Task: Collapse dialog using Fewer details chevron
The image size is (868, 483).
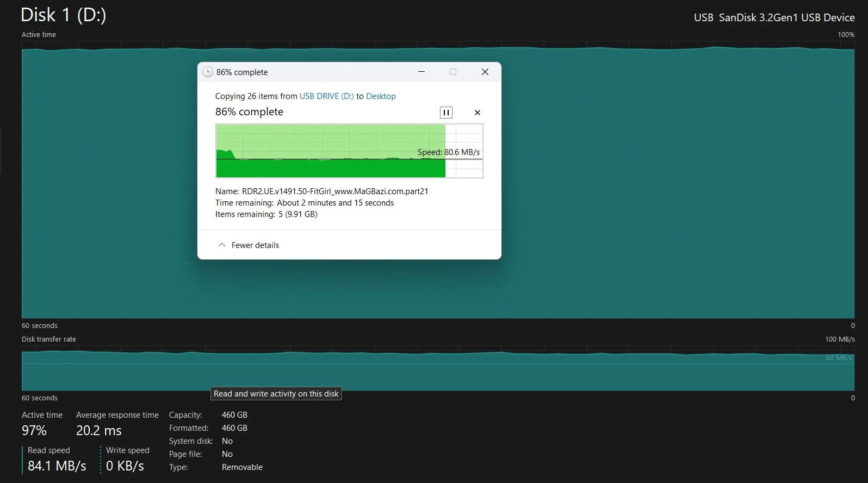Action: [x=222, y=245]
